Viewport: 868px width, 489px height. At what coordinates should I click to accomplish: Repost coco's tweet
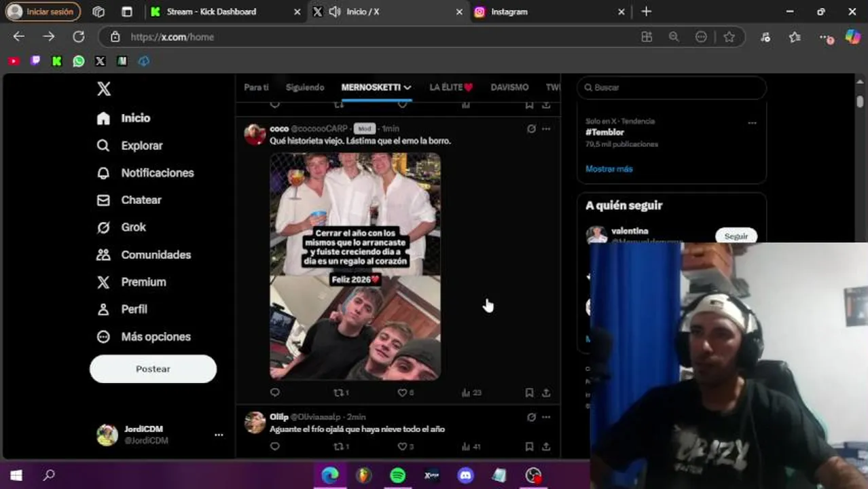coord(340,393)
